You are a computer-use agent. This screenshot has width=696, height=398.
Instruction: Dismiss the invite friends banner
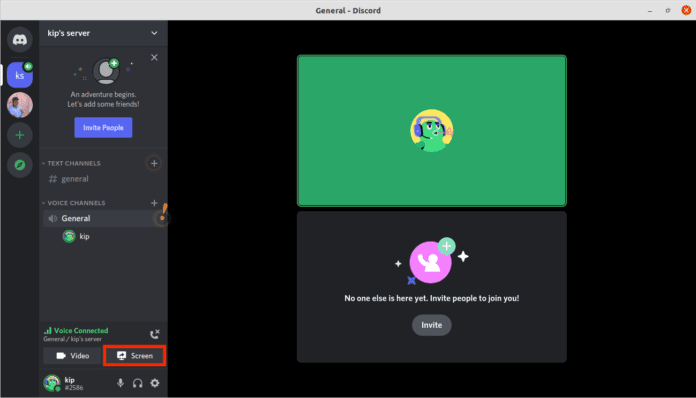(x=154, y=57)
